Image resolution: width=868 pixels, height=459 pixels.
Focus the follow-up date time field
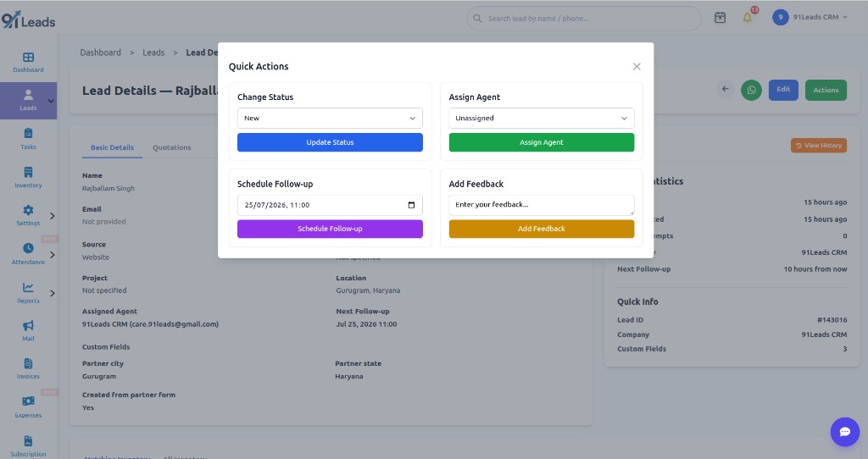(x=330, y=205)
